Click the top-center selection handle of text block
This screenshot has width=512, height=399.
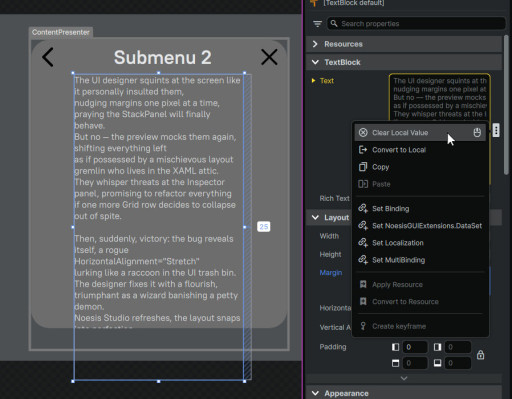[x=159, y=73]
